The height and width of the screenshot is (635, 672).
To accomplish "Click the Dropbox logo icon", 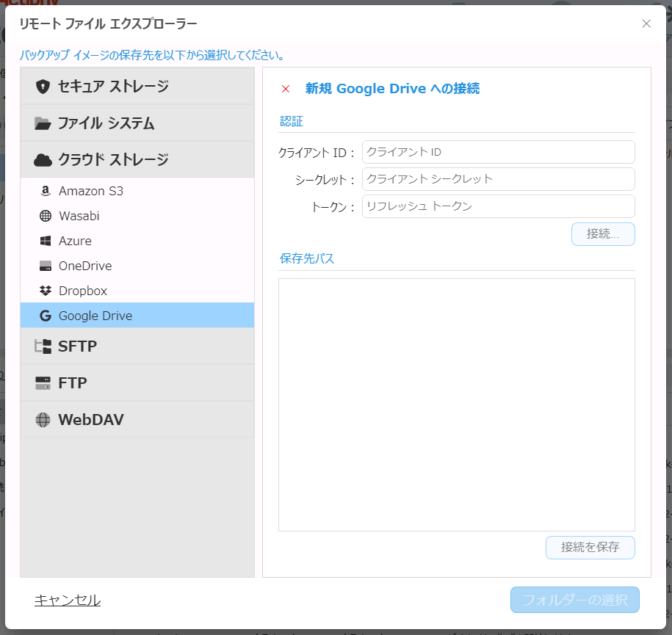I will click(x=46, y=291).
